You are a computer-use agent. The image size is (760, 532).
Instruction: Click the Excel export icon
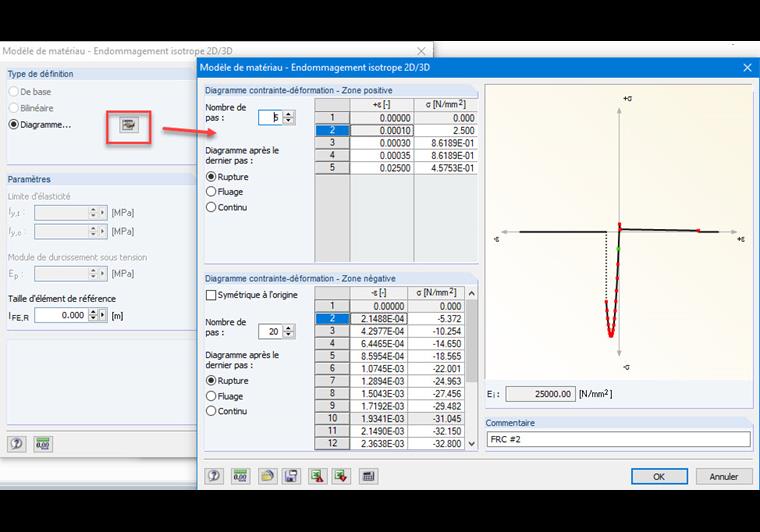click(317, 476)
